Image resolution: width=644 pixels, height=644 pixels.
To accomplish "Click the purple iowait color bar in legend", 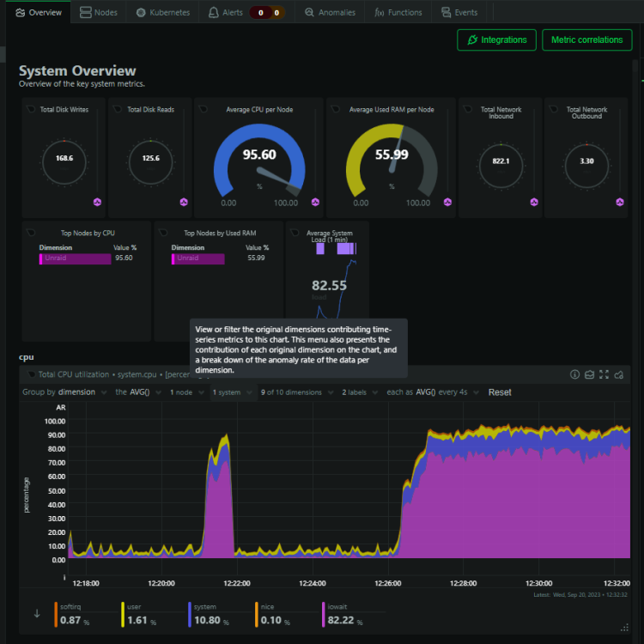I will [x=323, y=615].
